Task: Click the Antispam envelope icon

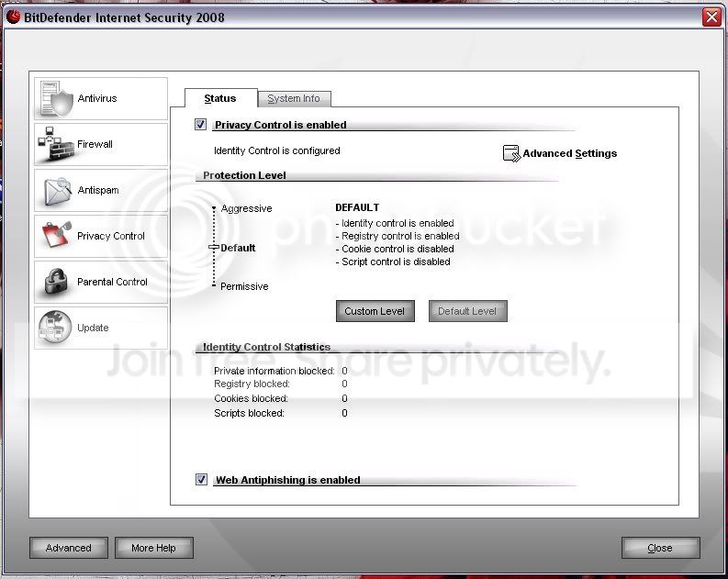Action: click(x=57, y=190)
